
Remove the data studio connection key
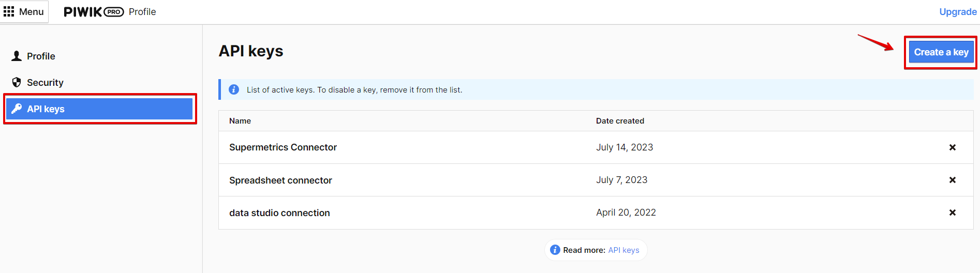tap(952, 213)
